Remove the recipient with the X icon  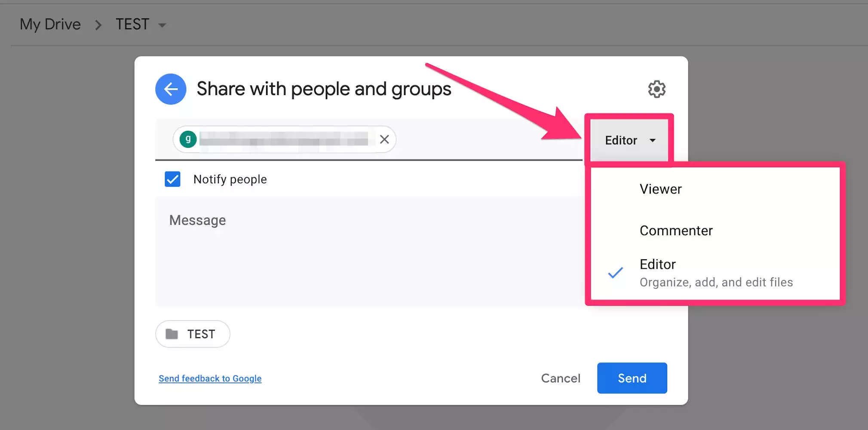(x=384, y=139)
